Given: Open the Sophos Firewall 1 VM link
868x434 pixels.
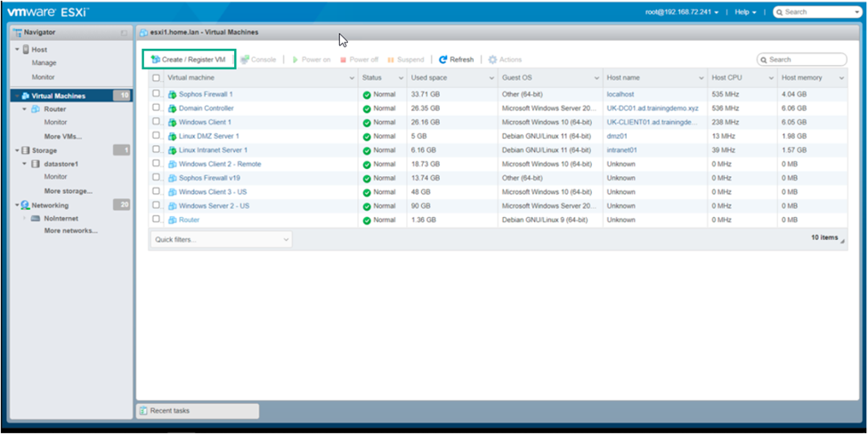Looking at the screenshot, I should [206, 94].
